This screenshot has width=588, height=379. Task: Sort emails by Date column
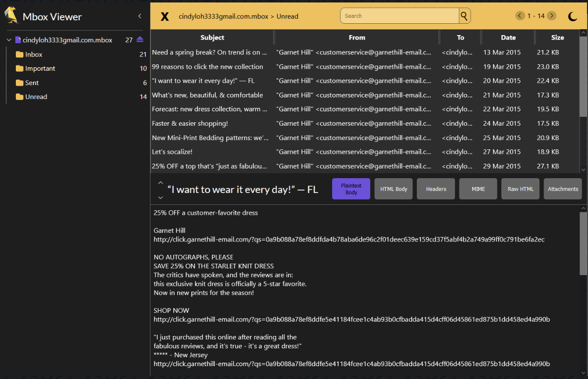(x=508, y=38)
